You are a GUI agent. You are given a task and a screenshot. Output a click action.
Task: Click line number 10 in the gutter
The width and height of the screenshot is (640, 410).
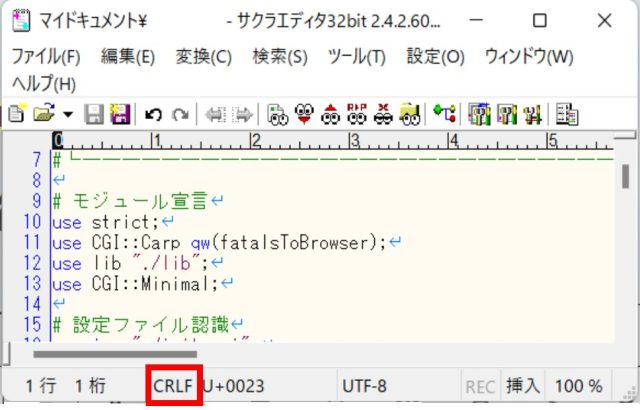click(x=32, y=222)
